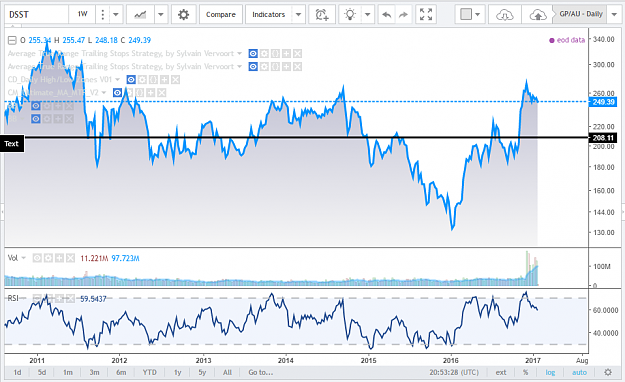Click the chart layout square icon
Screen dimensions: 625x382
[x=466, y=15]
